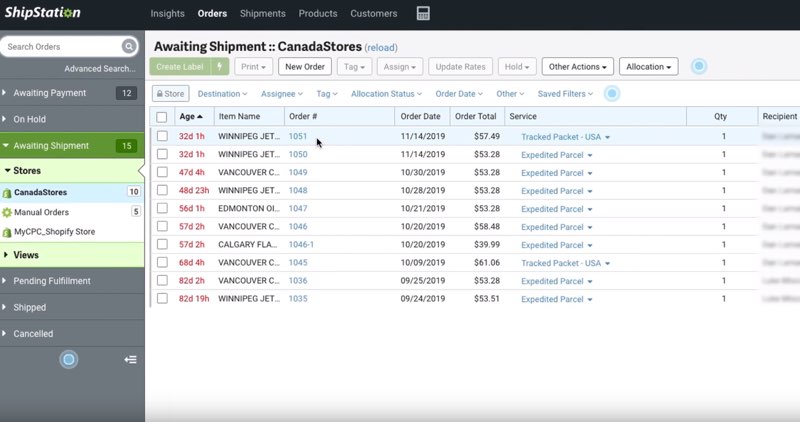This screenshot has width=800, height=422.
Task: Click the lightning bolt quick label icon
Action: pyautogui.click(x=220, y=66)
